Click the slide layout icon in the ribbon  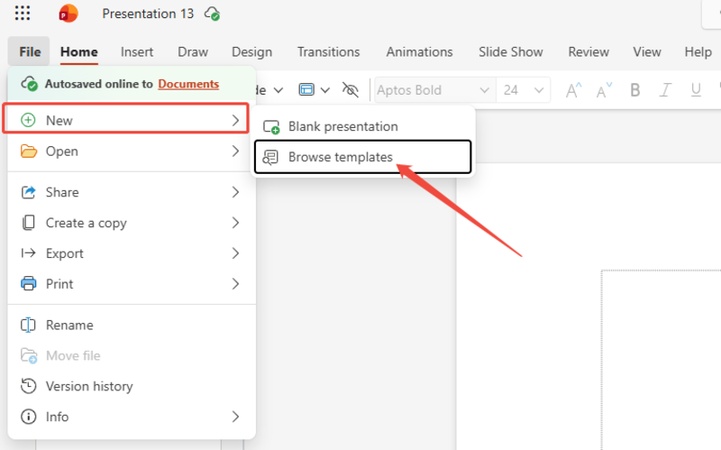[307, 90]
